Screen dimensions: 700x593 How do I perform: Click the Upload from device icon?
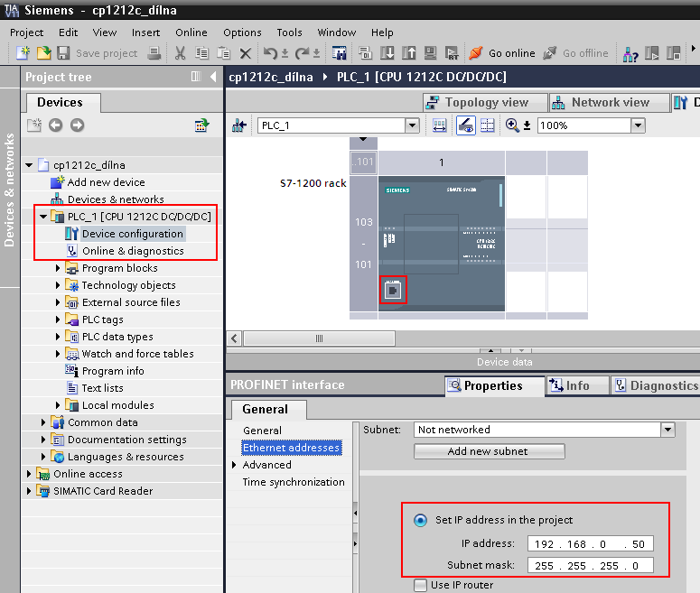pos(408,53)
